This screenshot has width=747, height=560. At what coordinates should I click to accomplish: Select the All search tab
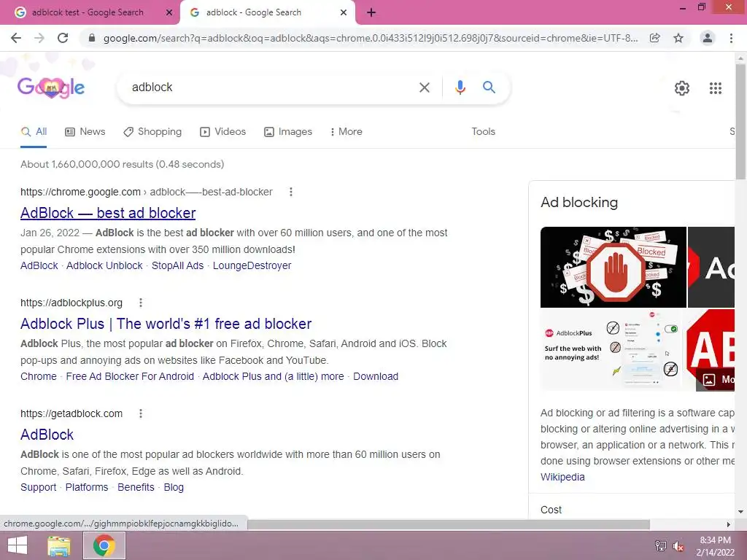click(34, 132)
